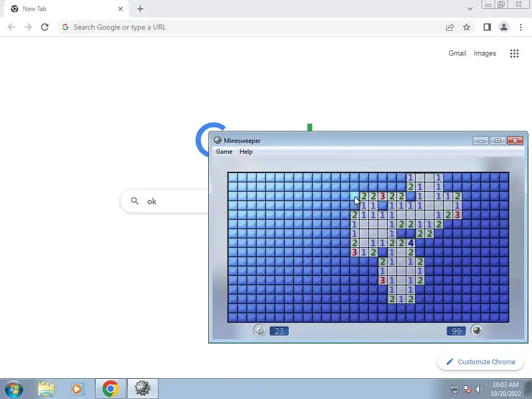Switch to Minesweeper in the taskbar
Image resolution: width=532 pixels, height=399 pixels.
click(142, 389)
